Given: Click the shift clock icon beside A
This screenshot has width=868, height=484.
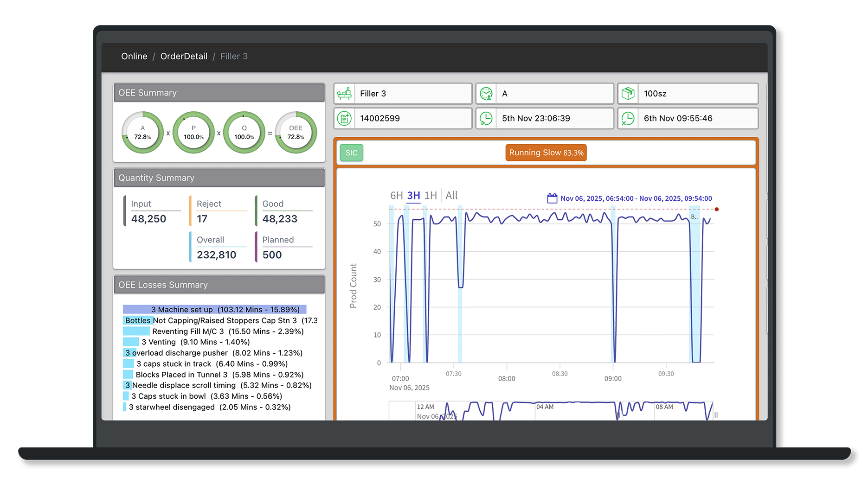Looking at the screenshot, I should pyautogui.click(x=486, y=94).
